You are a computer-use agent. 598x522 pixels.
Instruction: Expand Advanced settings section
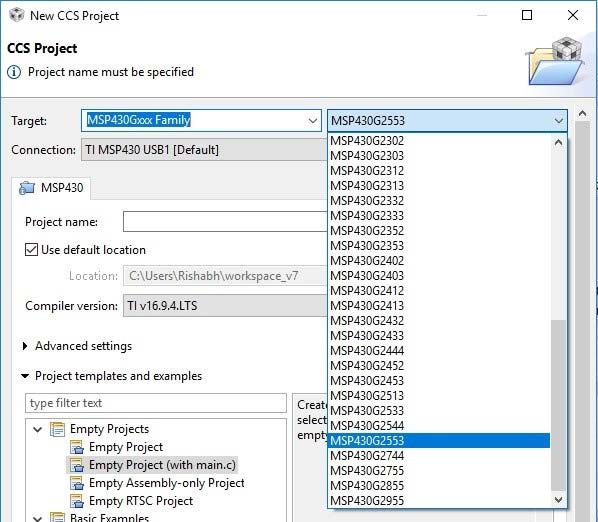(x=25, y=346)
